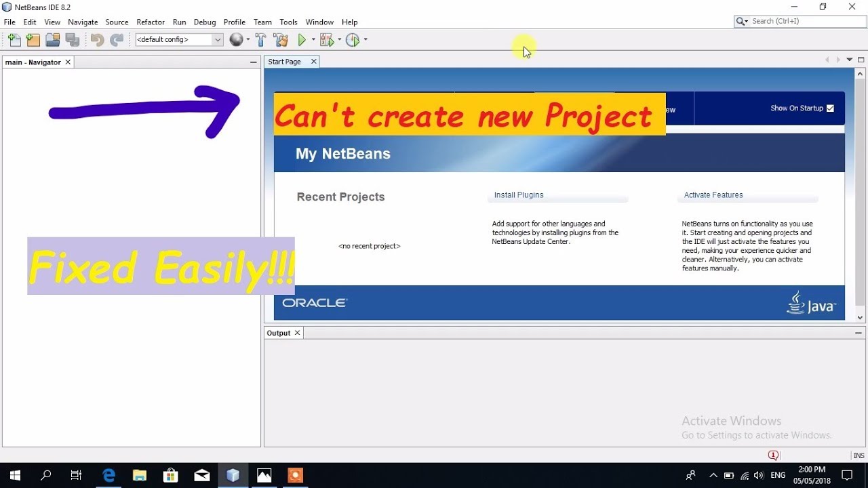Click the Windows search magnifier on taskbar
The image size is (868, 488).
(45, 475)
